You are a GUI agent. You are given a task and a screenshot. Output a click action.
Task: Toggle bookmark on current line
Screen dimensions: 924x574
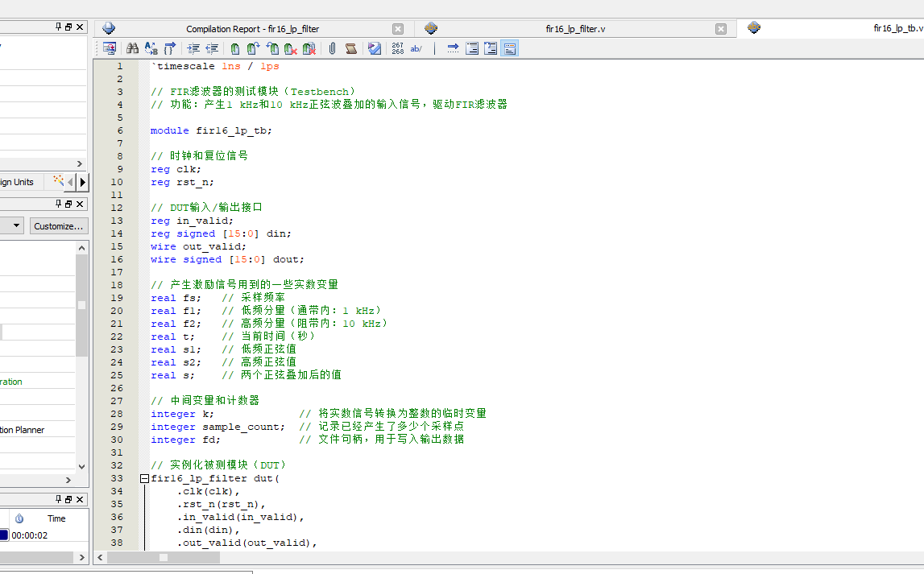tap(235, 48)
